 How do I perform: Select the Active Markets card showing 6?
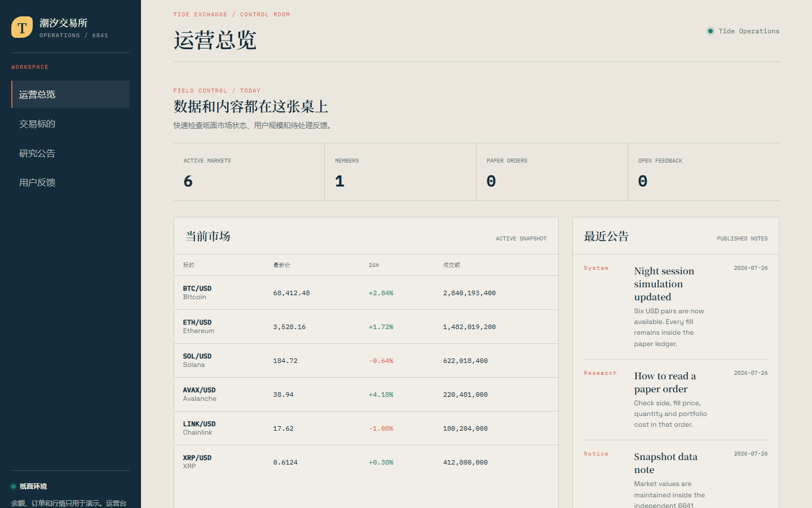pyautogui.click(x=249, y=172)
